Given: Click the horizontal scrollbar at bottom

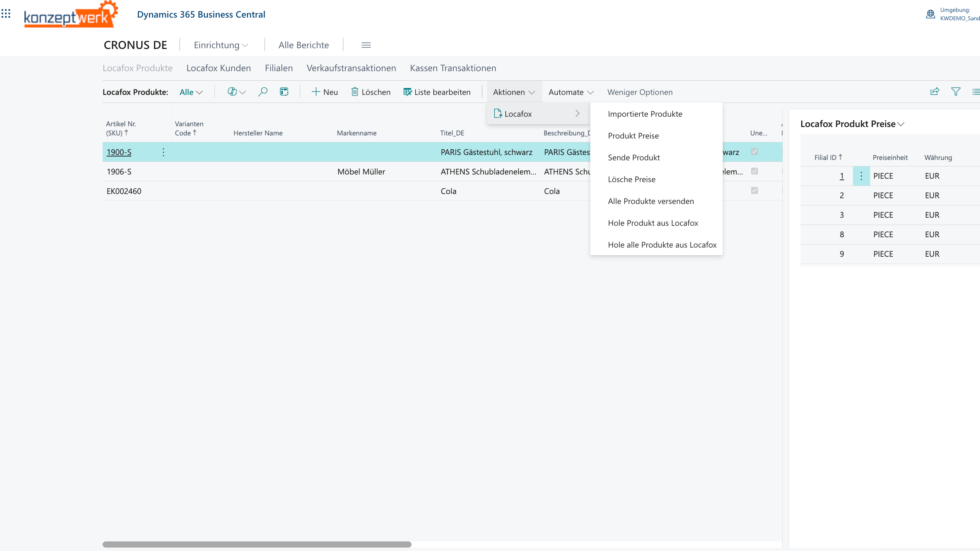Looking at the screenshot, I should (x=257, y=544).
